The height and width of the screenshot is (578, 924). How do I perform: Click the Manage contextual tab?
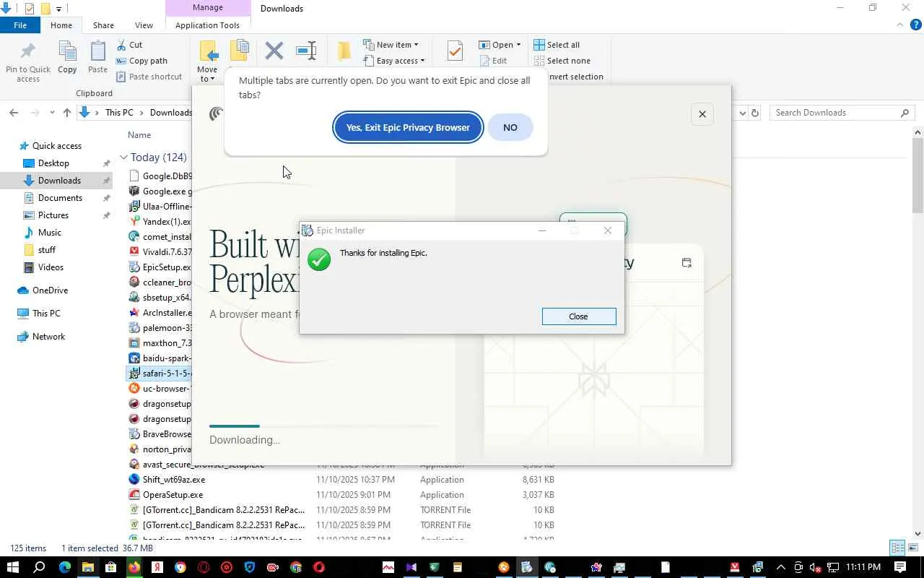pyautogui.click(x=208, y=8)
